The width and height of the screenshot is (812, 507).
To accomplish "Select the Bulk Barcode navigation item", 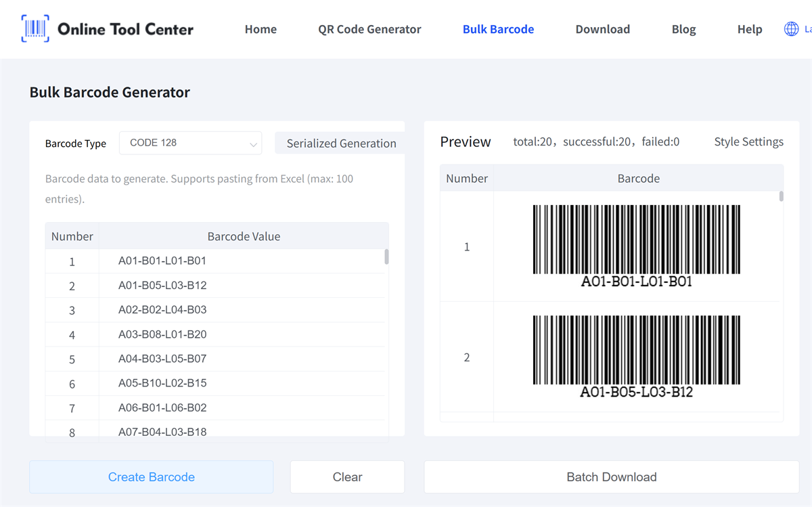I will click(x=498, y=29).
